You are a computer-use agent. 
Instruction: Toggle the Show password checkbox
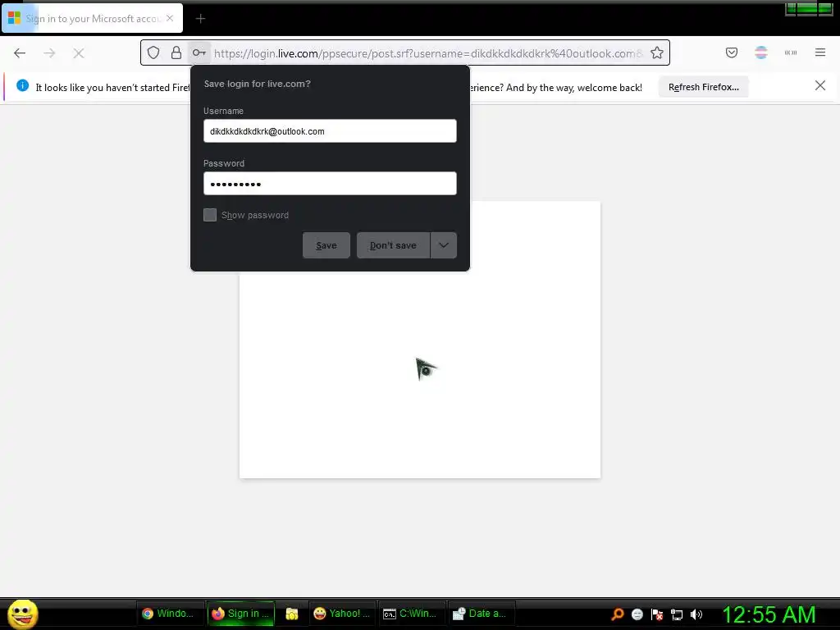(210, 215)
